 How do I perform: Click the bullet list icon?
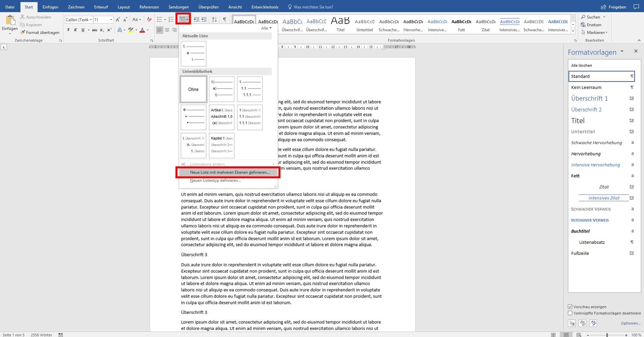click(159, 20)
